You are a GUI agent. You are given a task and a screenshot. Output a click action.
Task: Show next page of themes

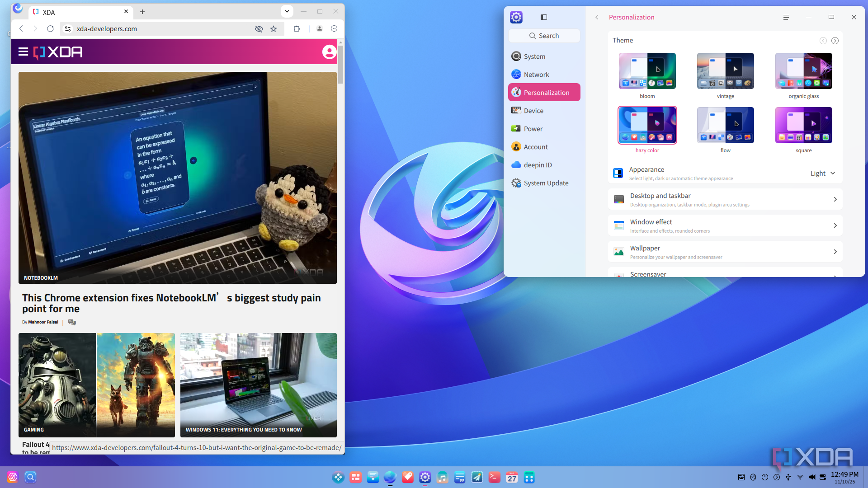[835, 41]
